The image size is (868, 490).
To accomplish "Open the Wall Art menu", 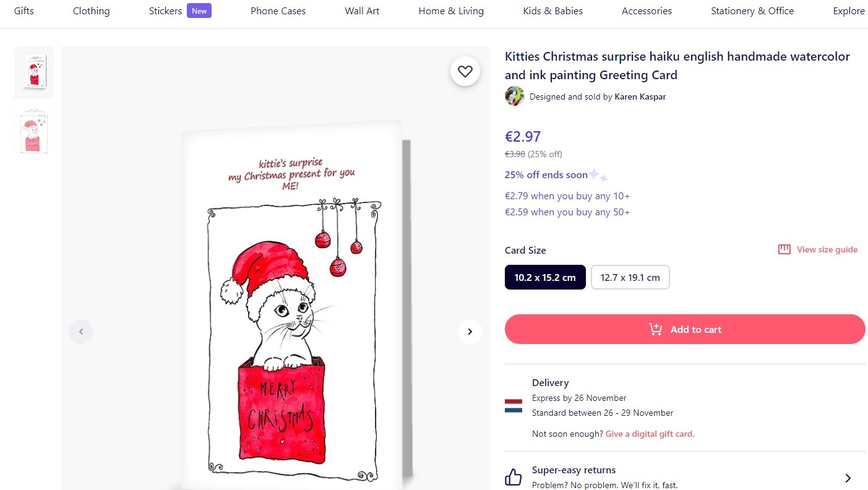I will (362, 11).
